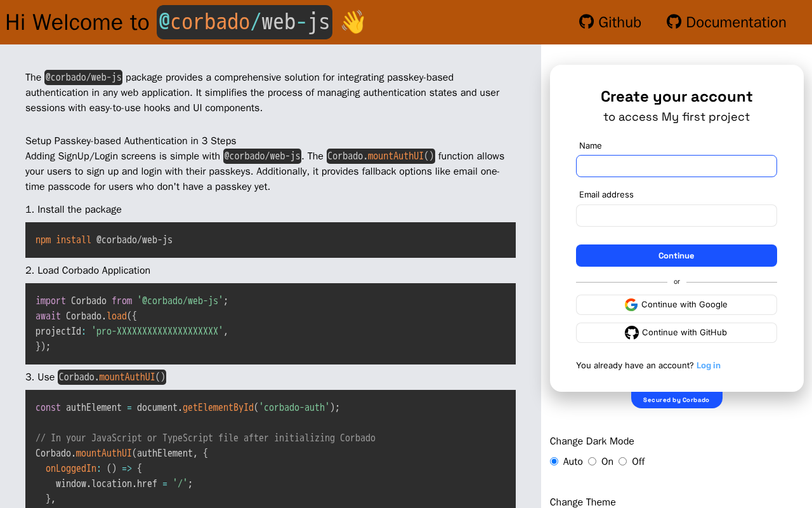Open the Github link in header
The image size is (812, 508).
pyautogui.click(x=610, y=22)
